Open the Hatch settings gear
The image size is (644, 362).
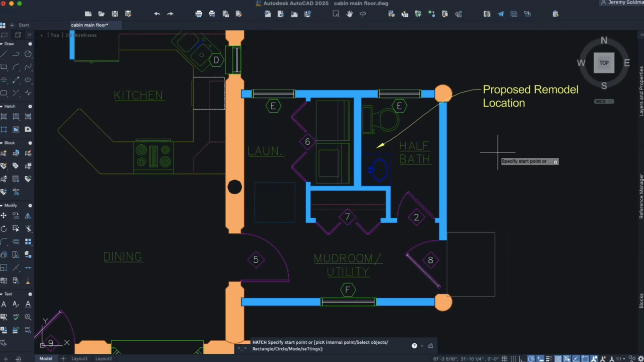(30, 106)
